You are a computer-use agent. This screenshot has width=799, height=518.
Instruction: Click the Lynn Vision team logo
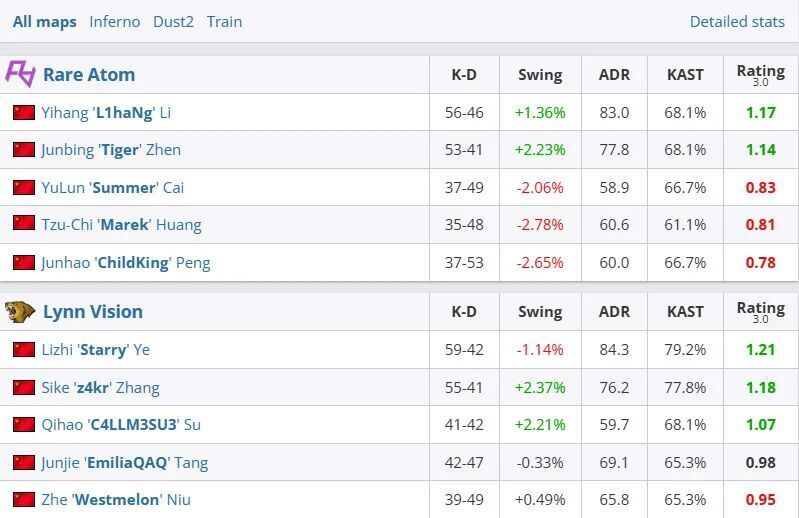(x=20, y=311)
